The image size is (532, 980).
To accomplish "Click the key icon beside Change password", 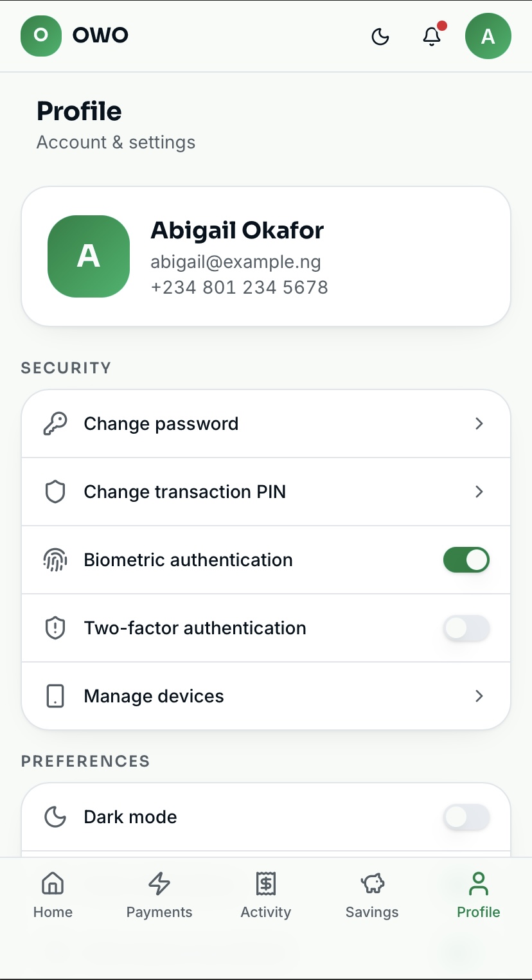I will click(x=55, y=424).
